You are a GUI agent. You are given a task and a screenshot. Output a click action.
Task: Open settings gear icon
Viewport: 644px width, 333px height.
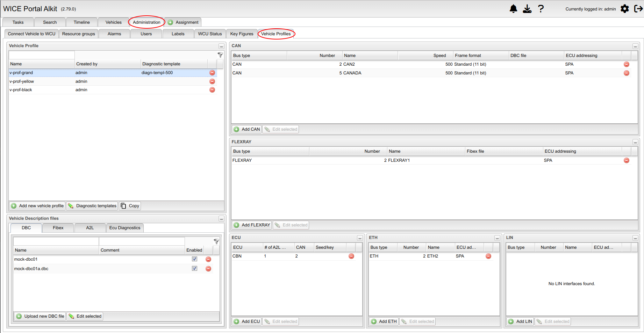(x=624, y=9)
